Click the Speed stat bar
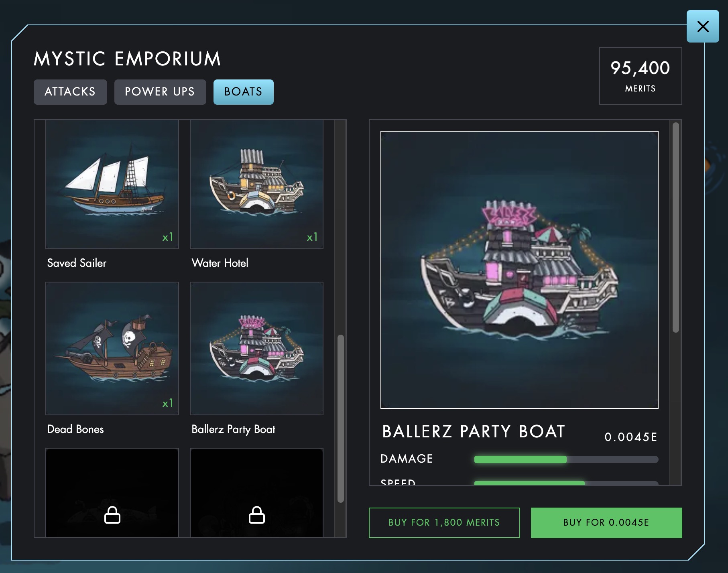 (566, 483)
